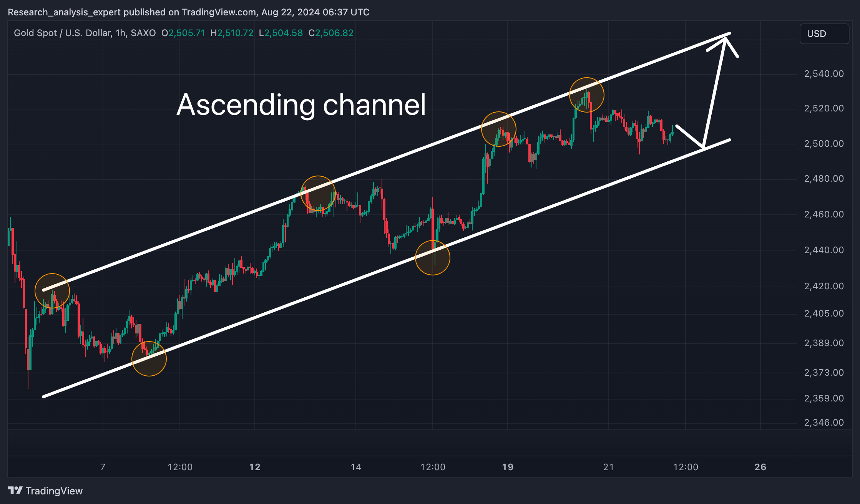Image resolution: width=860 pixels, height=504 pixels.
Task: Click the 2,346.00 price axis label
Action: 824,423
